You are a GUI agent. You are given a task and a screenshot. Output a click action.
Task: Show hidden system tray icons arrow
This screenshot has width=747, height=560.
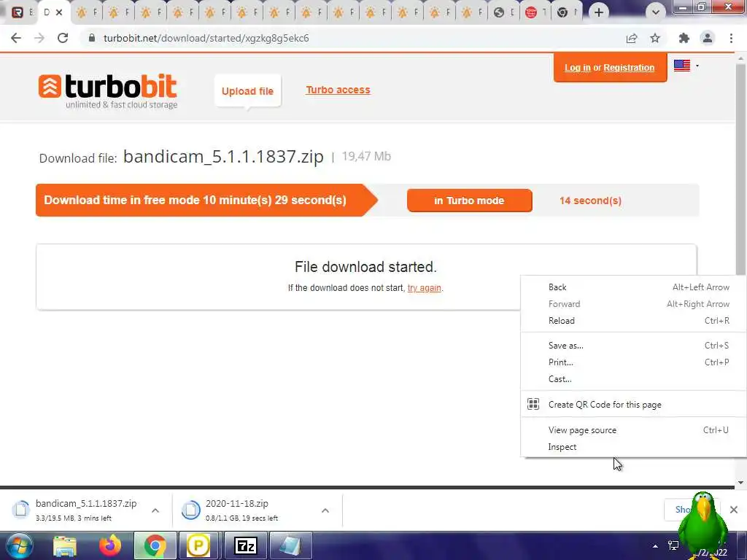click(656, 546)
